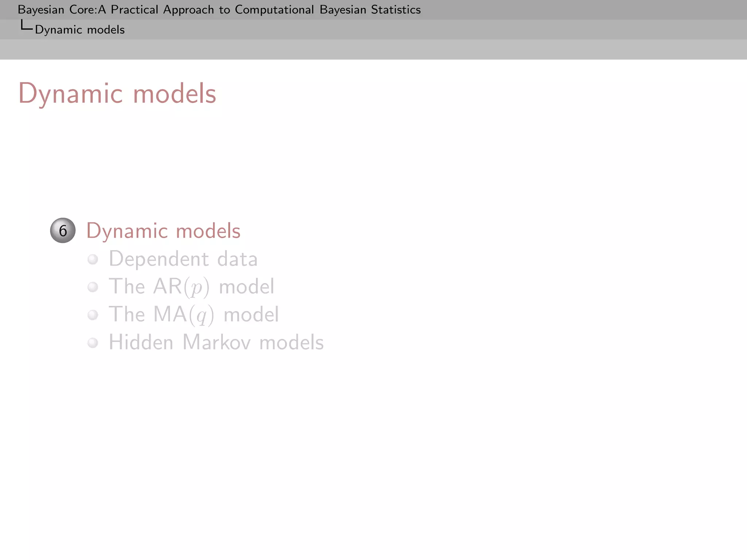Click the bullet beside Dependent data
Image resolution: width=747 pixels, height=560 pixels.
point(93,259)
